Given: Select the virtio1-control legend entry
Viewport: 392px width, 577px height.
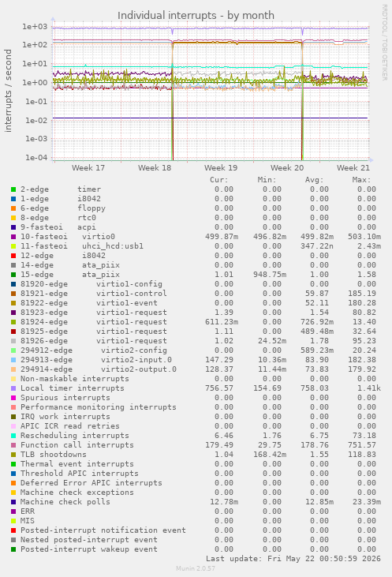Looking at the screenshot, I should [x=94, y=294].
